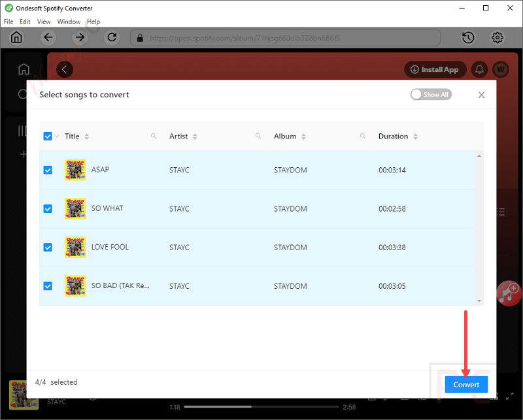Click the SO BAD (TAK Re... title
The width and height of the screenshot is (523, 420).
click(120, 285)
